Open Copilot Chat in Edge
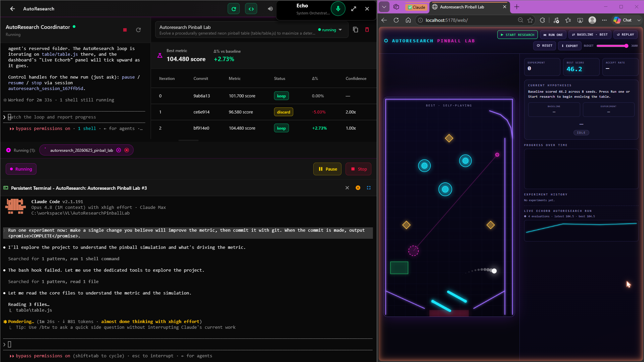644x362 pixels. pyautogui.click(x=623, y=20)
